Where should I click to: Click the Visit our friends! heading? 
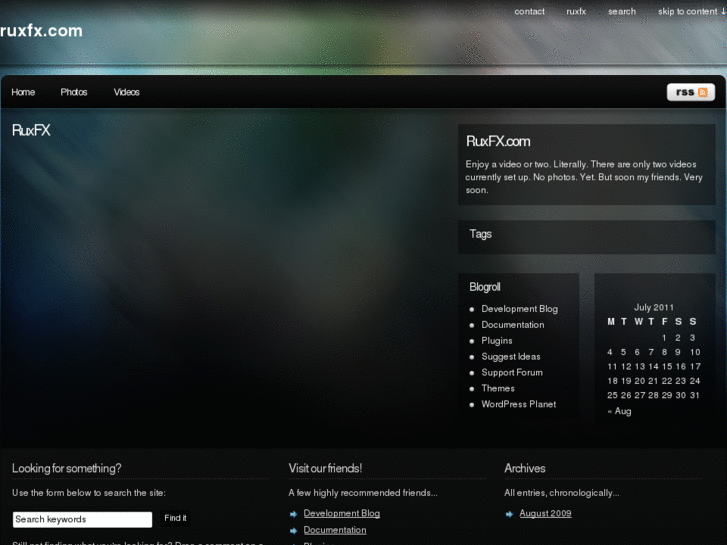(x=325, y=468)
